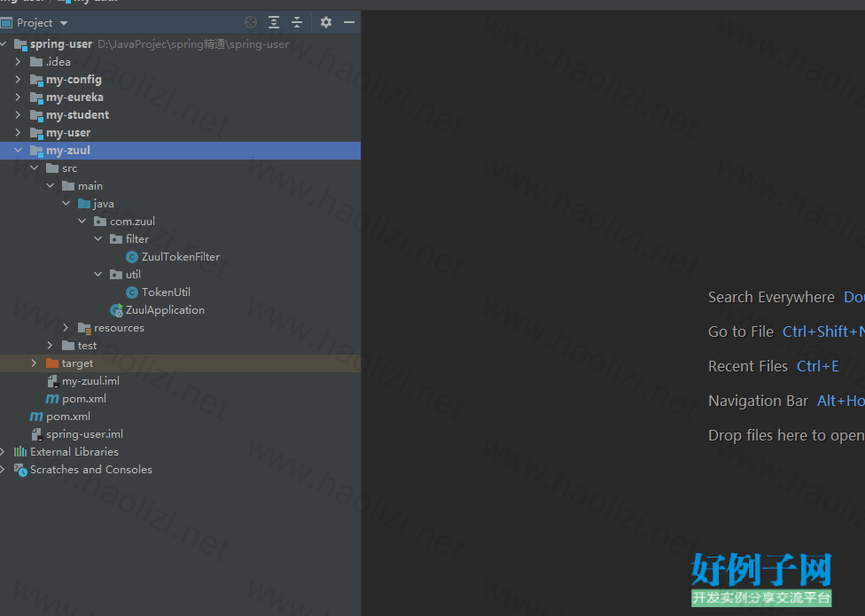Select Scratches and Consoles

point(90,470)
